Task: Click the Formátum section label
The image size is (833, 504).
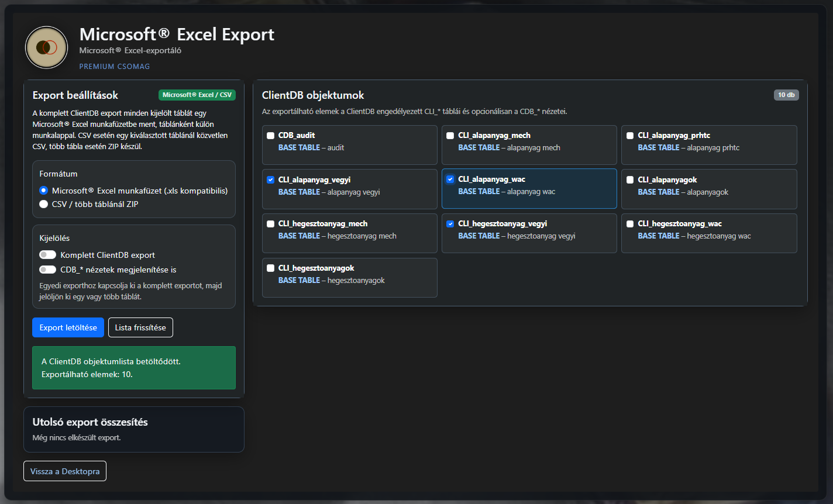Action: pos(58,174)
